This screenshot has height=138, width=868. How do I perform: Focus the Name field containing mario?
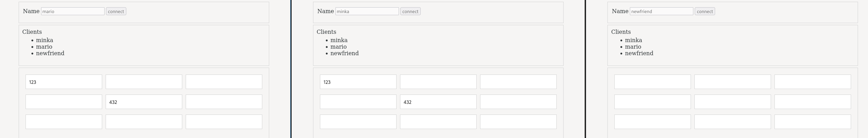[72, 11]
